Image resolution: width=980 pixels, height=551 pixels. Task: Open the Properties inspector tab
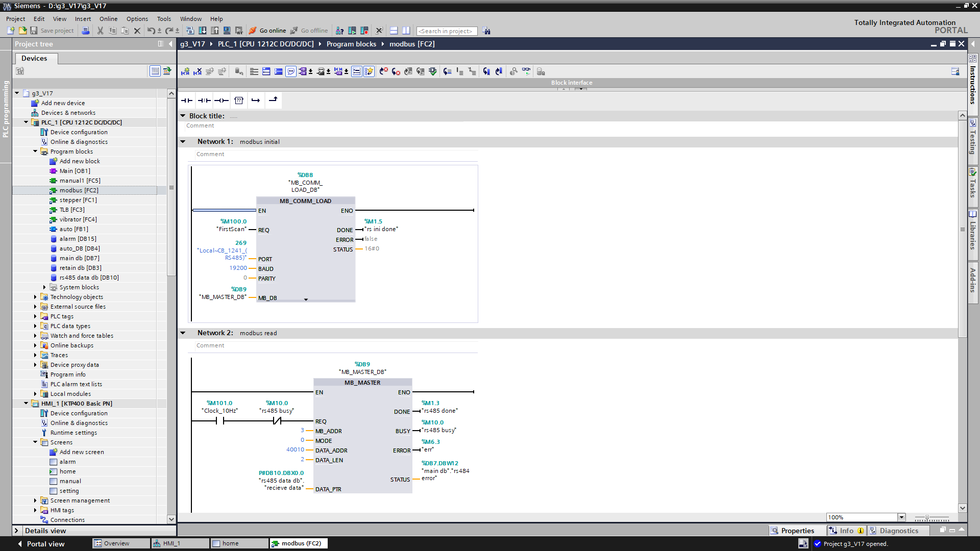coord(797,531)
